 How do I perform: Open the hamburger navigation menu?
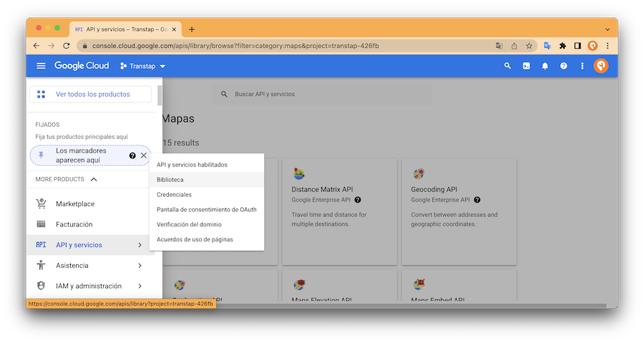coord(41,66)
